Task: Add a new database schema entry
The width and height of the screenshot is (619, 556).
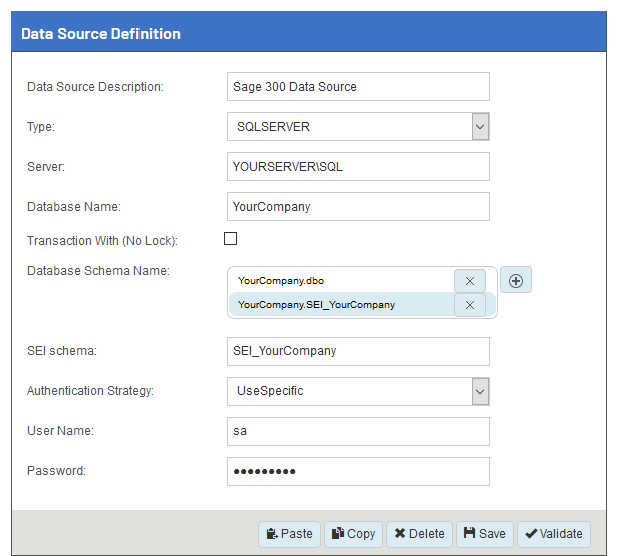Action: tap(516, 281)
